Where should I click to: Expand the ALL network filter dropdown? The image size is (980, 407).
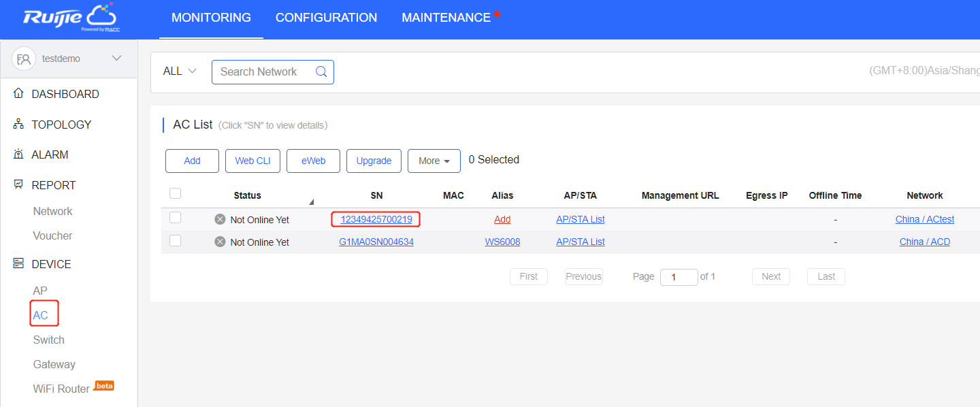[180, 71]
